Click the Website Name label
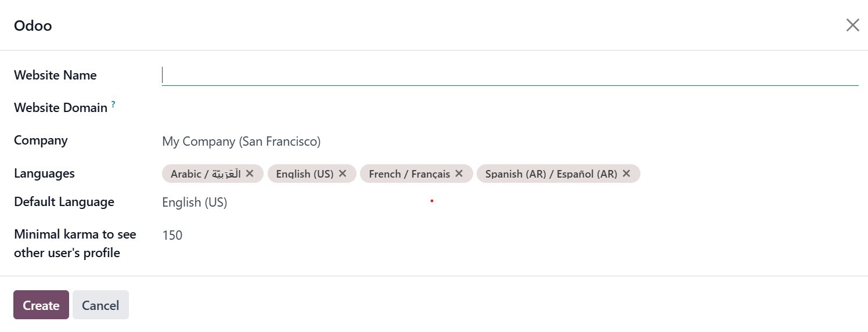The width and height of the screenshot is (868, 332). [x=55, y=75]
